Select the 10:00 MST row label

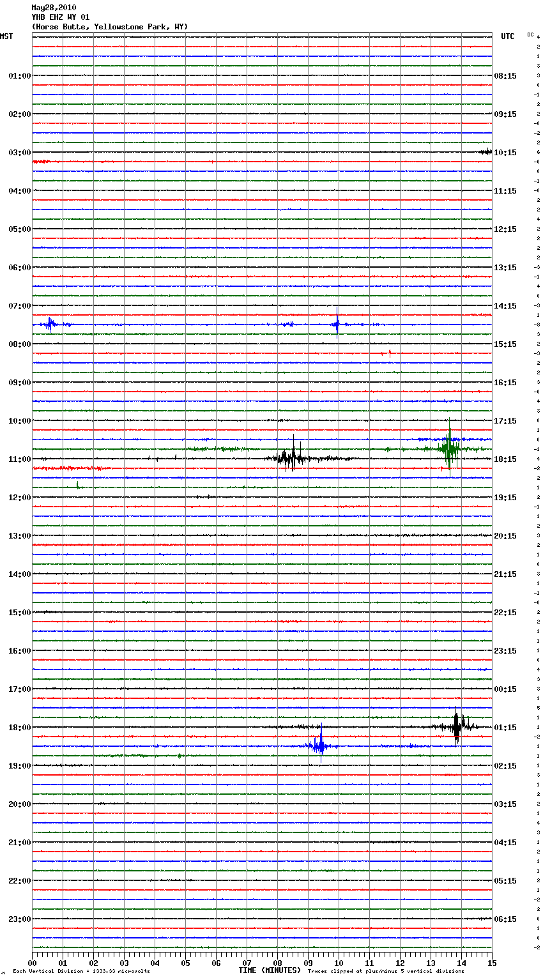pyautogui.click(x=19, y=421)
